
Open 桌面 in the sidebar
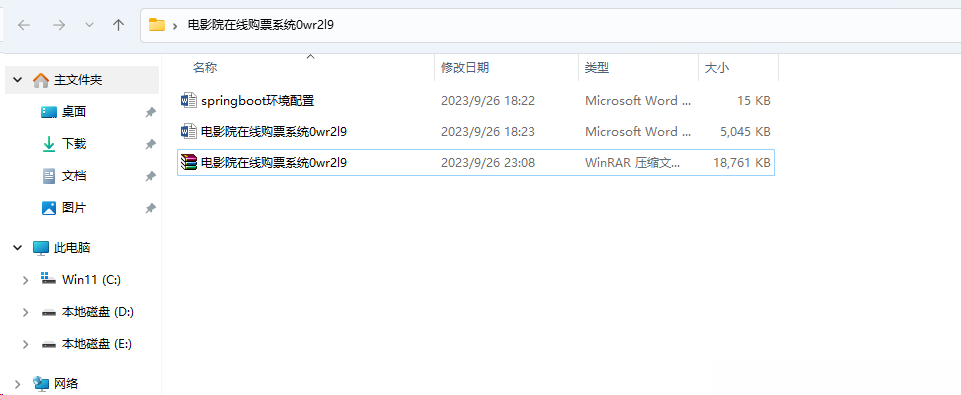(x=74, y=112)
